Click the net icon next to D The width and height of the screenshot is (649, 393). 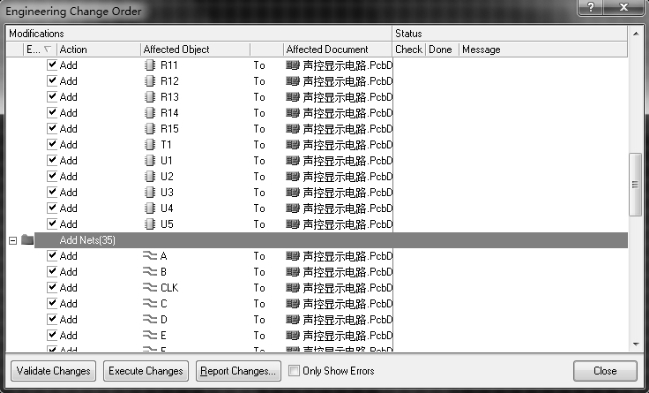pyautogui.click(x=150, y=319)
